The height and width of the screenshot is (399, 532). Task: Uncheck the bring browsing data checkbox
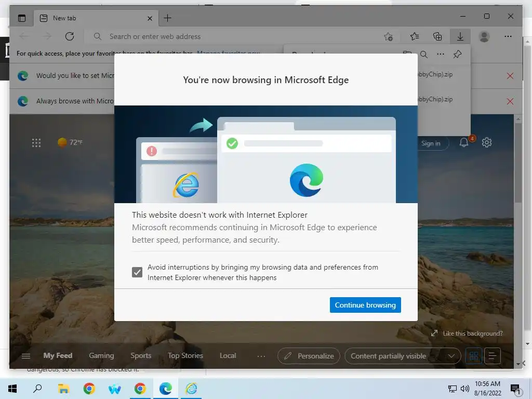[137, 272]
